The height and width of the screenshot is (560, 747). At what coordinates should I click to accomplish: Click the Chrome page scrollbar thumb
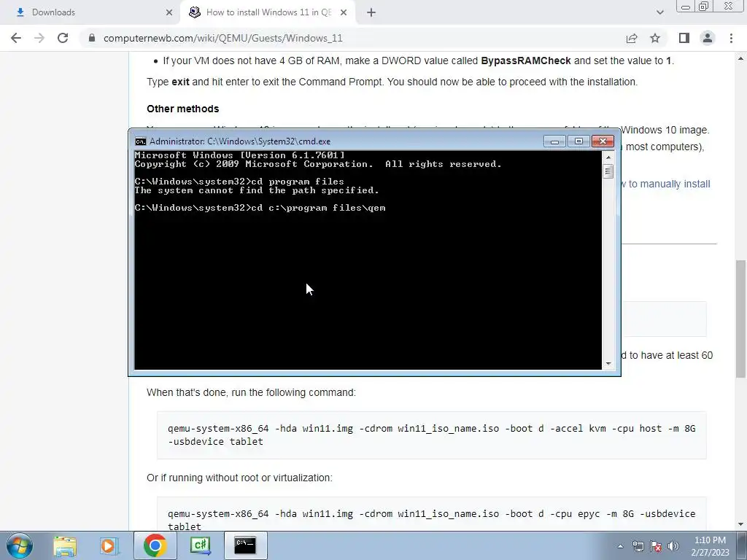[x=740, y=319]
